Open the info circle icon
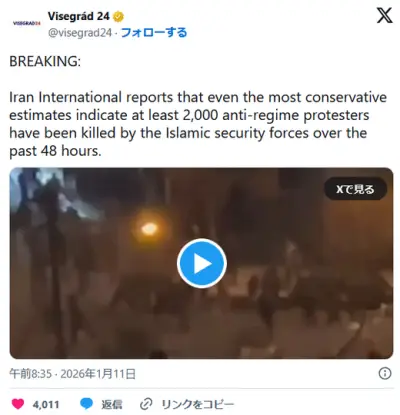 (385, 373)
